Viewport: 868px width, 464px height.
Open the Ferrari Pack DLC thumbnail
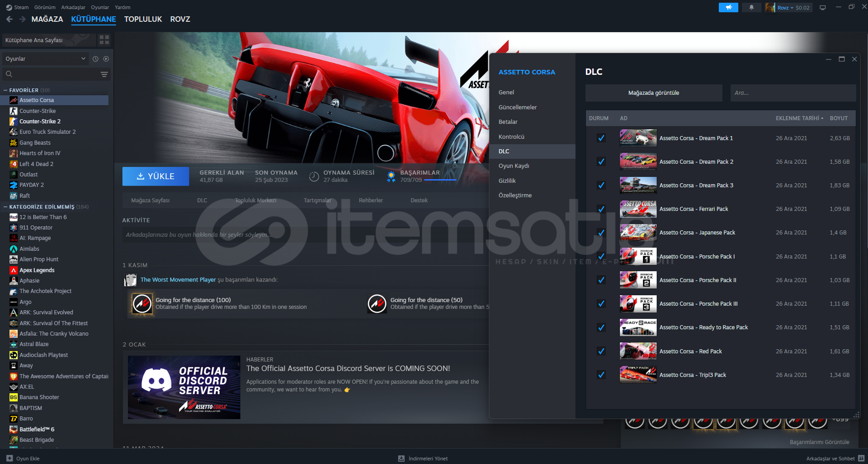click(x=638, y=209)
